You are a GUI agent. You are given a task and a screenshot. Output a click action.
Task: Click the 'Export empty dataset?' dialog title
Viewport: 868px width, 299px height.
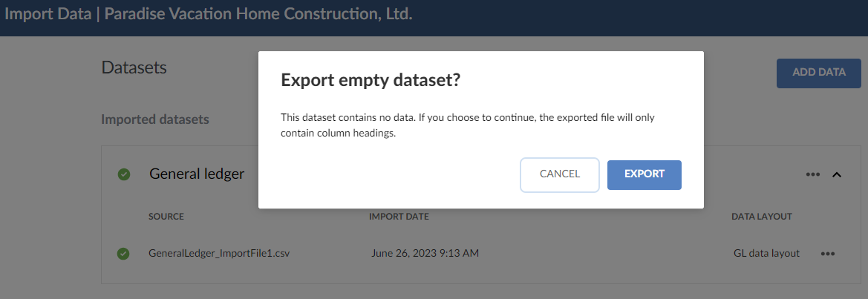pyautogui.click(x=371, y=81)
